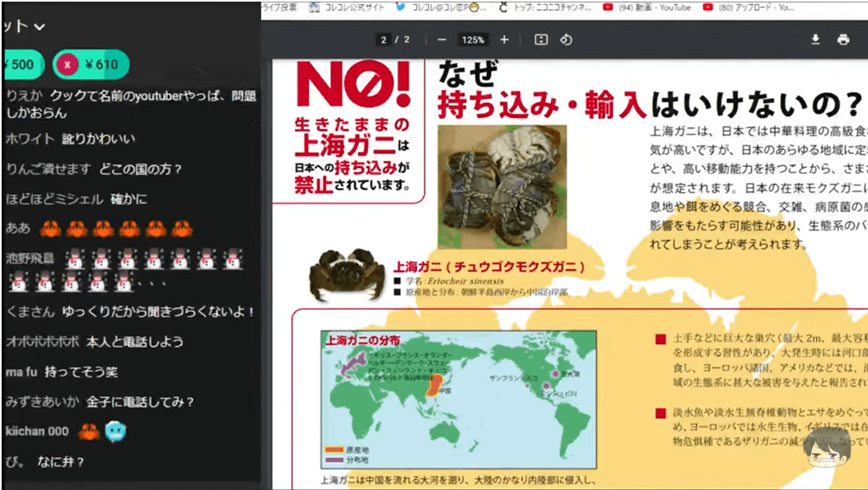This screenshot has width=868, height=490.
Task: Open the (94) 動画 - YouTube bookmark
Action: (647, 7)
